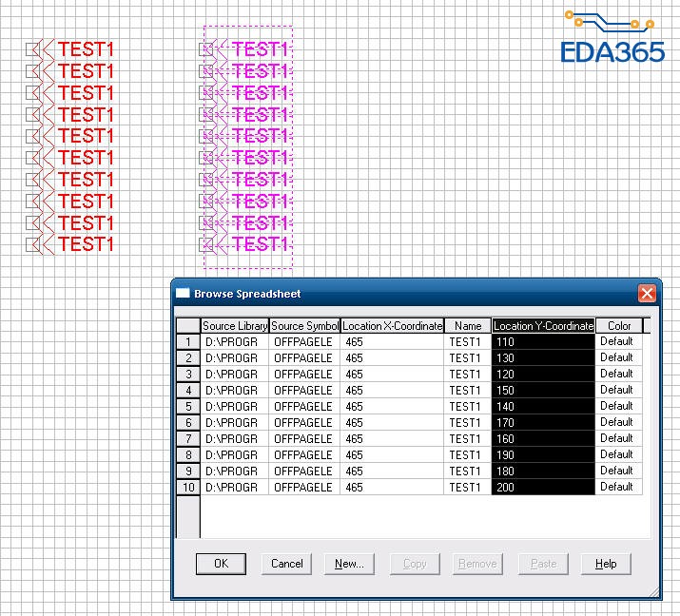Select row header 10 in spreadsheet
This screenshot has width=680, height=616.
(x=188, y=488)
